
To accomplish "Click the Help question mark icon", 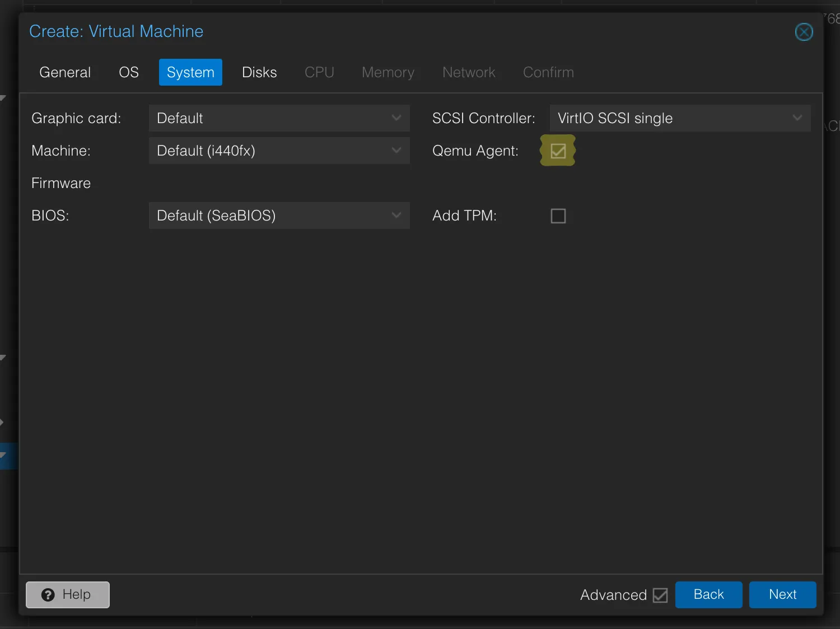I will tap(48, 594).
